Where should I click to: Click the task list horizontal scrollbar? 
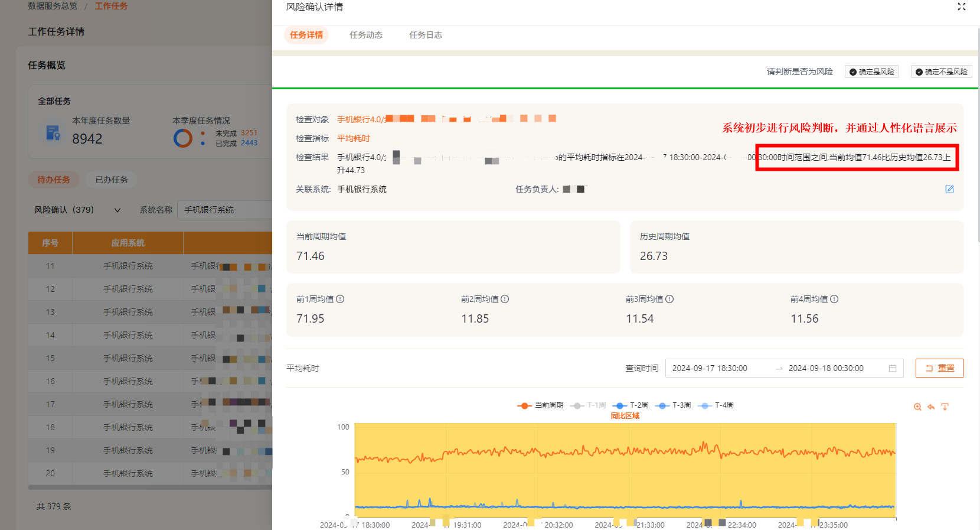pyautogui.click(x=150, y=487)
